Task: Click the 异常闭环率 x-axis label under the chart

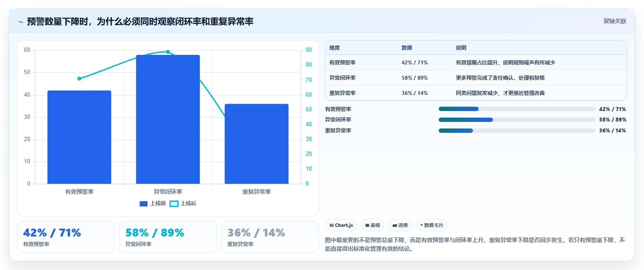Action: (x=168, y=192)
